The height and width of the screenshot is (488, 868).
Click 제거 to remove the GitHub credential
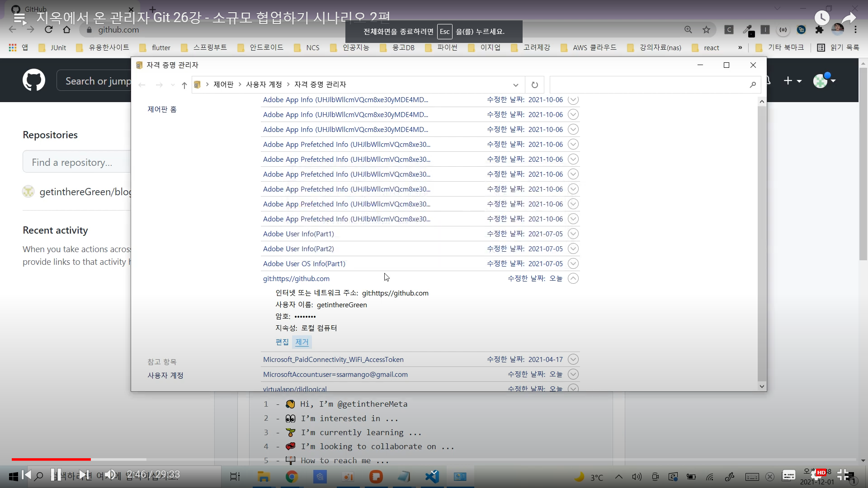point(302,342)
